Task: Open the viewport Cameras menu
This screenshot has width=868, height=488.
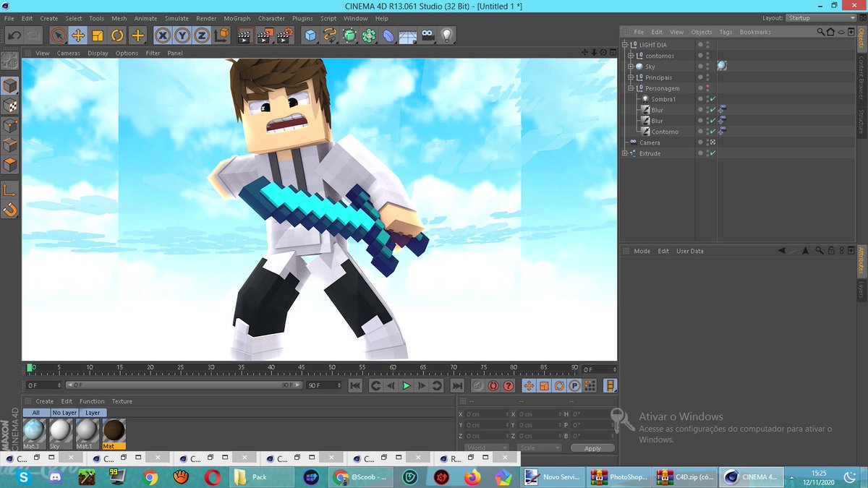Action: coord(69,53)
